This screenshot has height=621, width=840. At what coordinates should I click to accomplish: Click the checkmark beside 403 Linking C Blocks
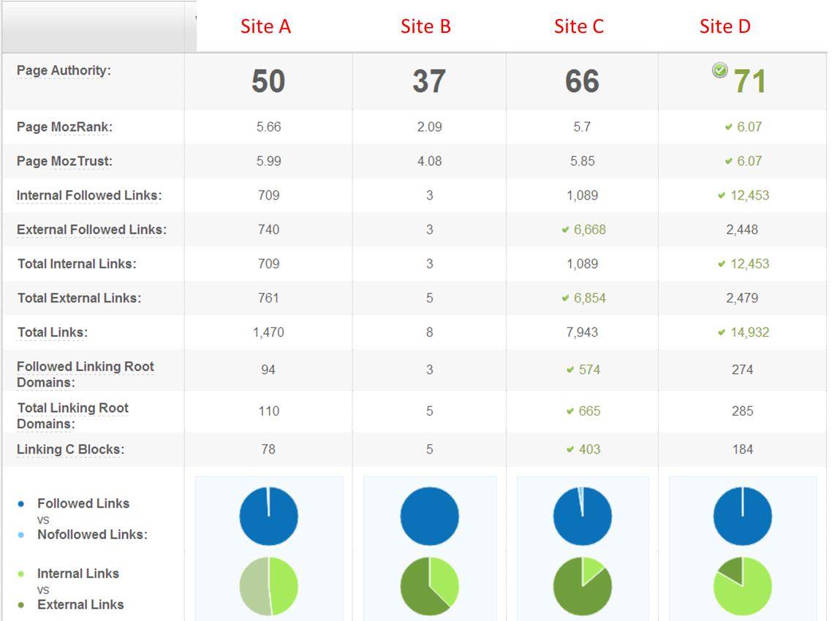570,449
